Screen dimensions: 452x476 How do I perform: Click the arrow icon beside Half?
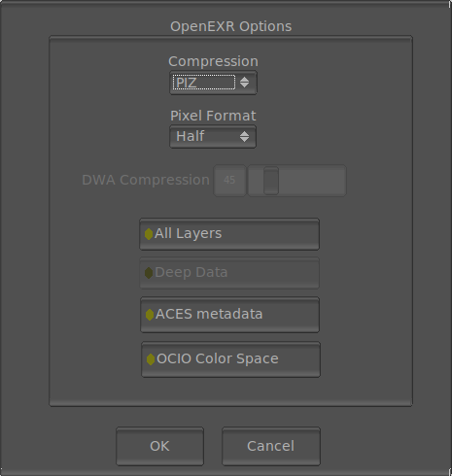244,136
